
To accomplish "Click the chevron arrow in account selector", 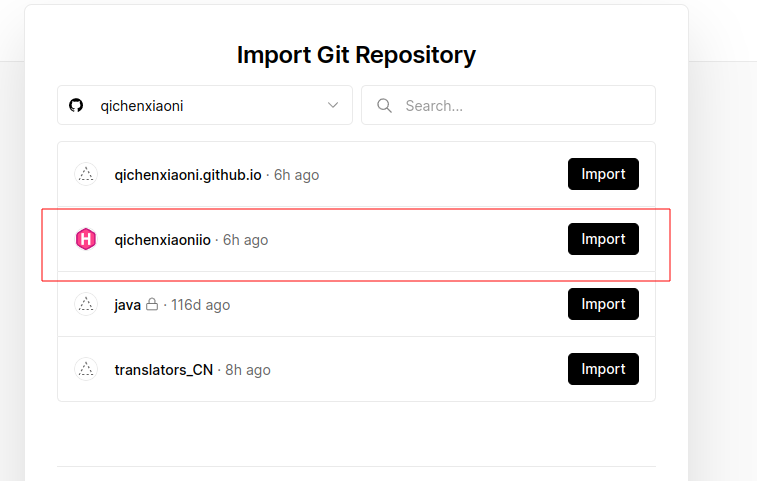I will [x=333, y=106].
